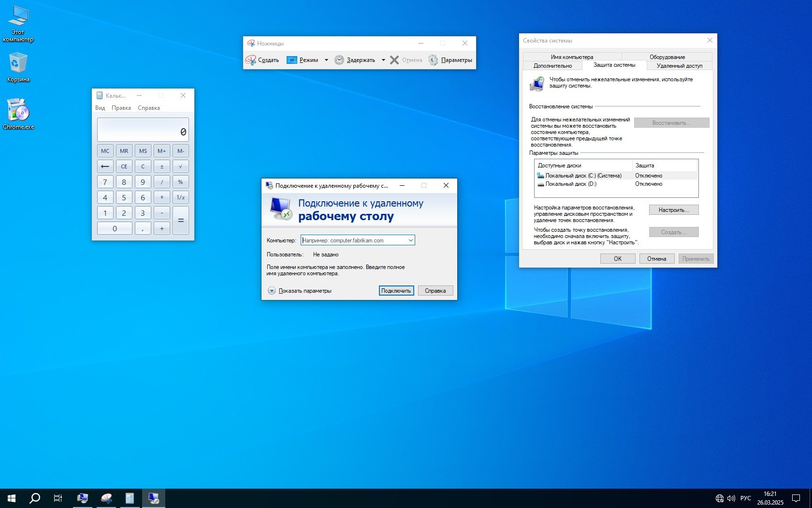Open the Компьютер combo box dropdown
The height and width of the screenshot is (508, 812).
[x=410, y=240]
